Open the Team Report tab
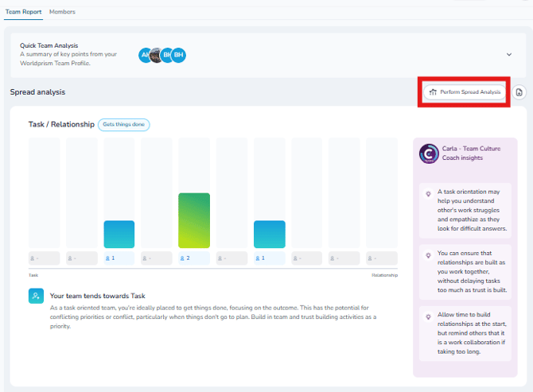Image resolution: width=533 pixels, height=392 pixels. (x=21, y=12)
